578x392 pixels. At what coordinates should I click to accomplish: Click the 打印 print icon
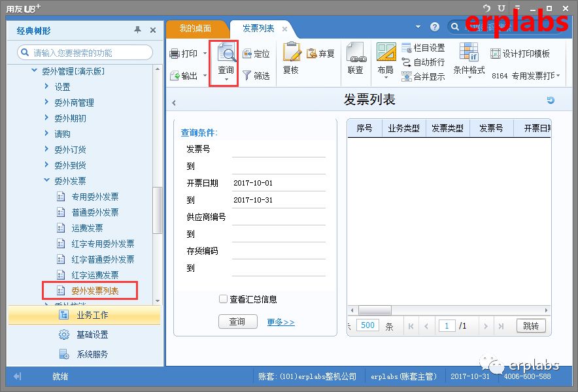pyautogui.click(x=175, y=54)
